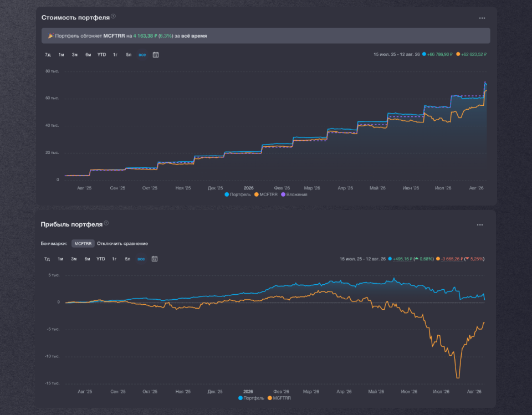Open portfolio profit card three-dot menu
This screenshot has height=415, width=532.
pyautogui.click(x=480, y=224)
